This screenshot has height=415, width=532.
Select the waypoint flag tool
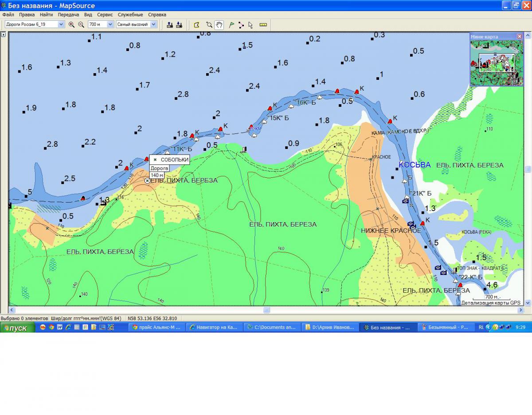coord(231,25)
